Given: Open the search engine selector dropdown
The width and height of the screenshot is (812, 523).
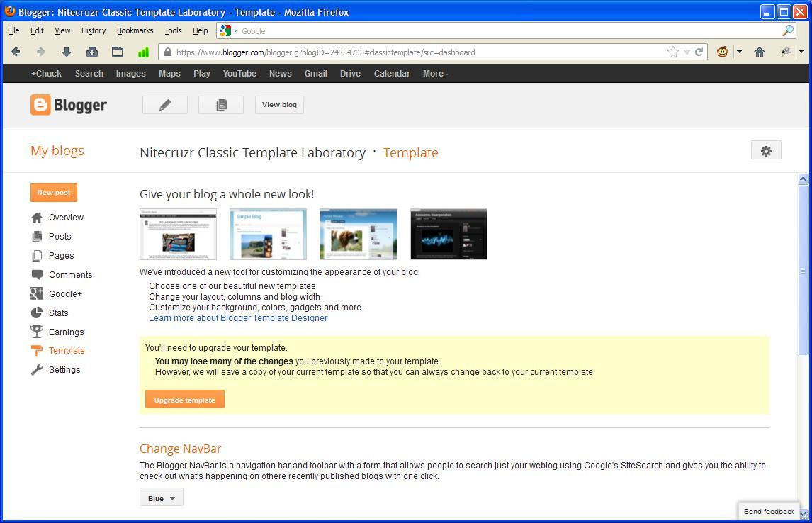Looking at the screenshot, I should (x=228, y=30).
